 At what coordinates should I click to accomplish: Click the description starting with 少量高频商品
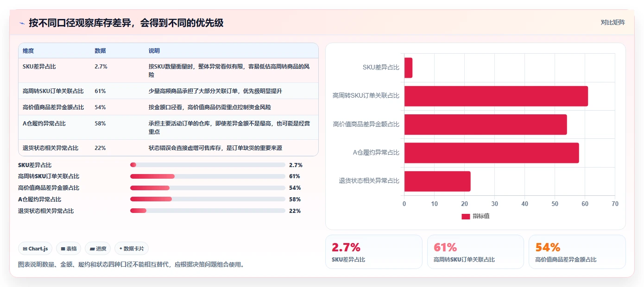tap(215, 91)
